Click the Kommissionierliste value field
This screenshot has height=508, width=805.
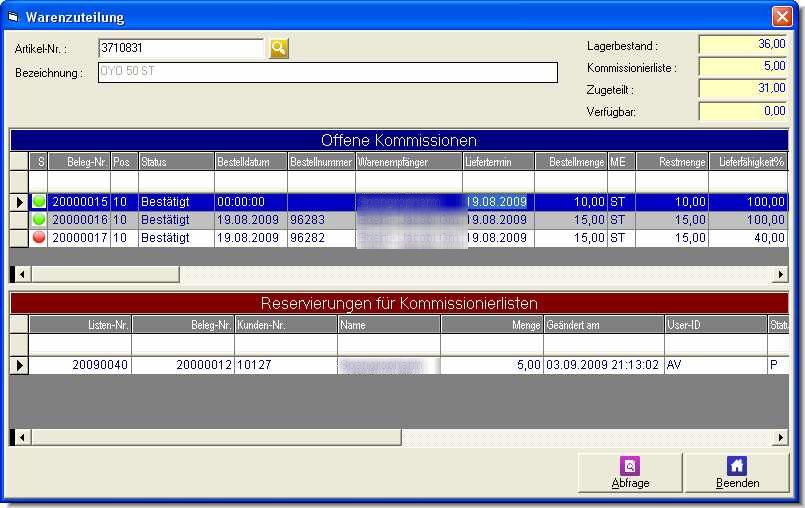pyautogui.click(x=743, y=66)
